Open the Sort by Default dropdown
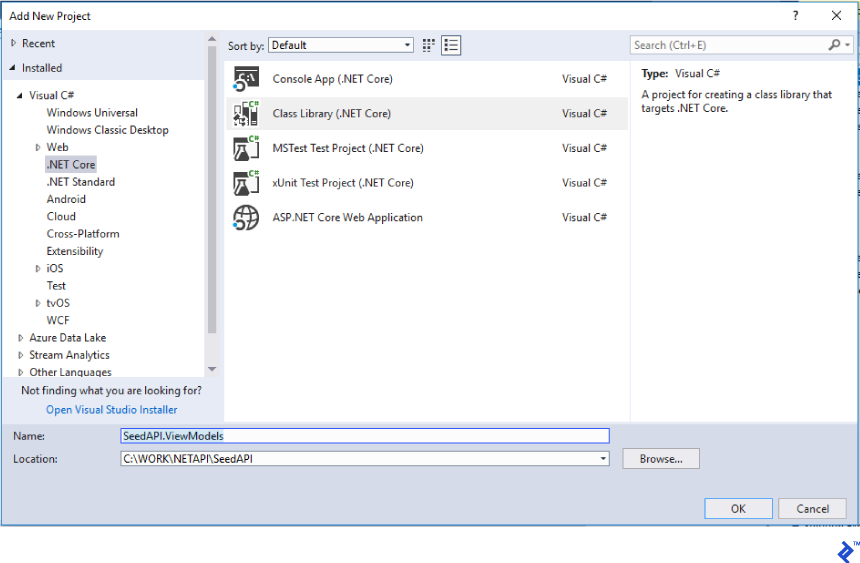This screenshot has height=563, width=860. point(341,45)
